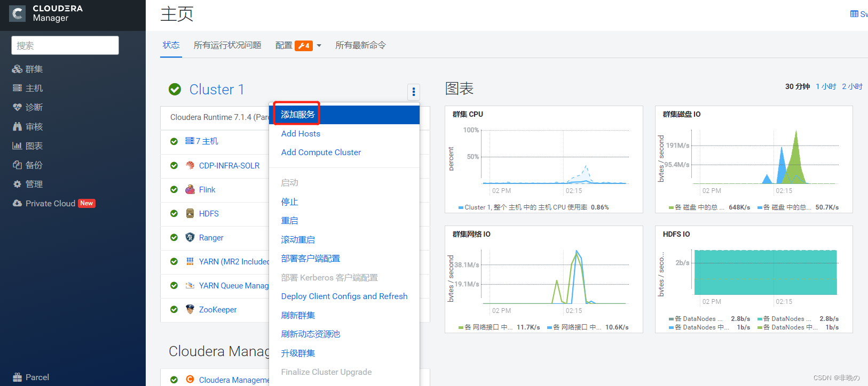Screen dimensions: 868x386
Task: Click the green health check for HDFS
Action: [x=174, y=214]
